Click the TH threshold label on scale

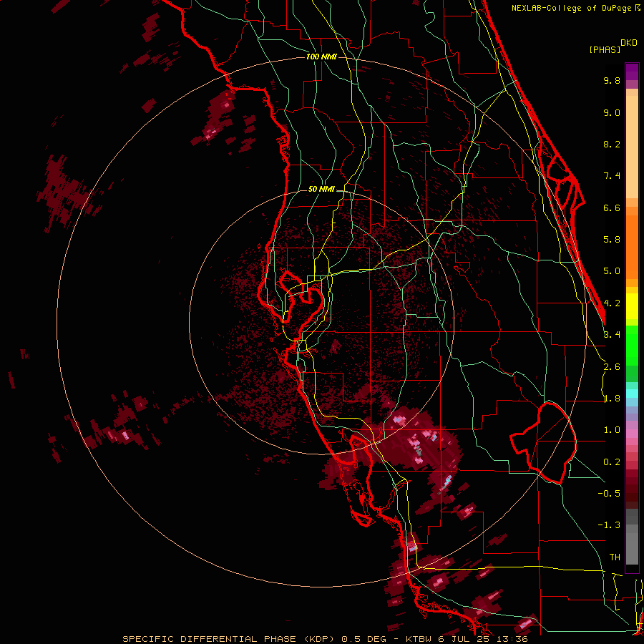pos(615,557)
